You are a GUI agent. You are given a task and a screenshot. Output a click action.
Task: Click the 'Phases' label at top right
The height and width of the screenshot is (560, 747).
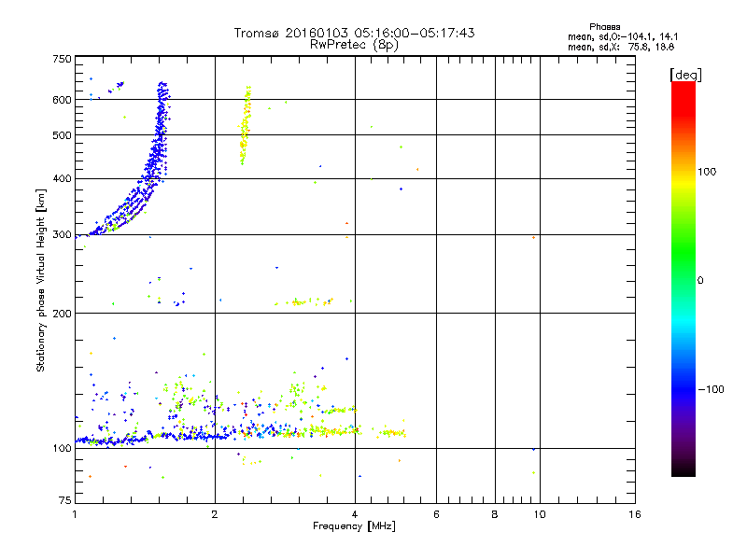(604, 27)
